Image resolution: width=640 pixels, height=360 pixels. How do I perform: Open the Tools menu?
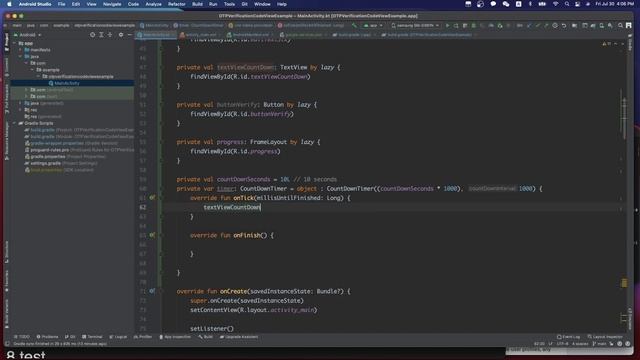click(x=229, y=4)
